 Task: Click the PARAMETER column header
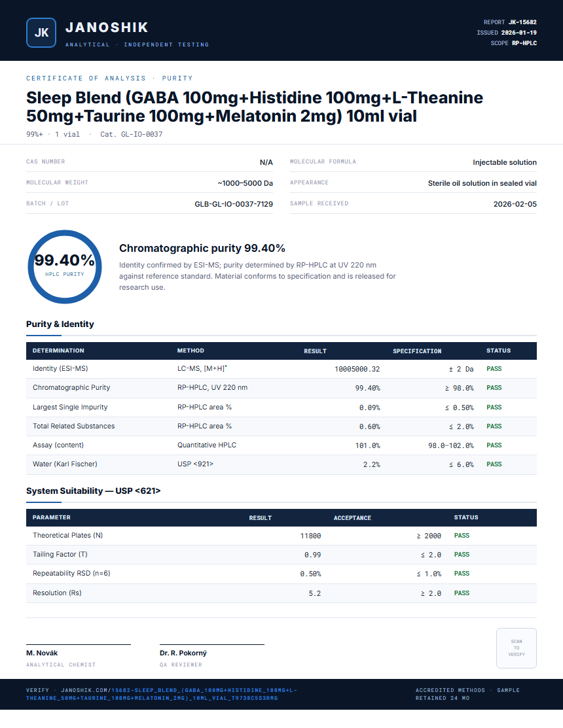[52, 517]
